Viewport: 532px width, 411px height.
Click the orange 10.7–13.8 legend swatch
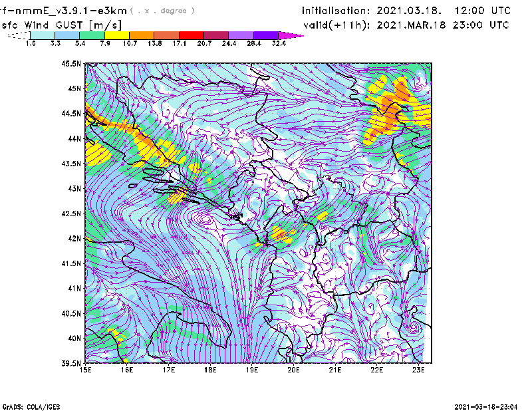142,35
